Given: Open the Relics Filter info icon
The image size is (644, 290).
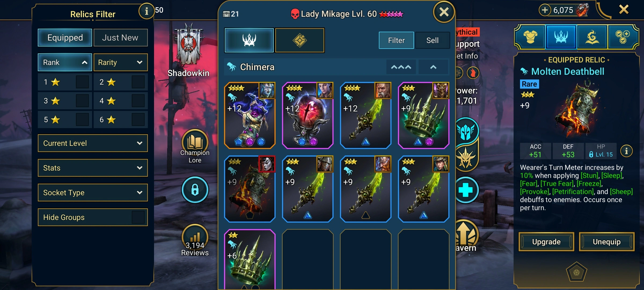Looking at the screenshot, I should click(146, 11).
